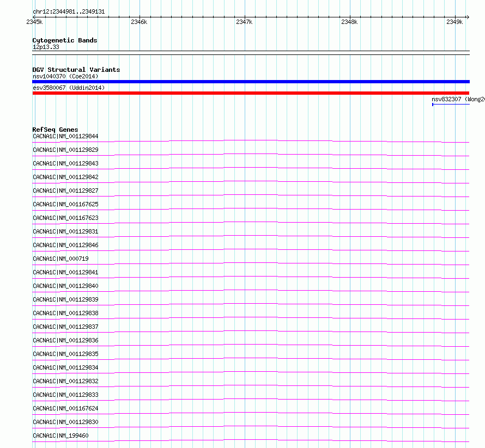
Task: Select transcript CACNA1C|NM_001129834
Action: (65, 367)
